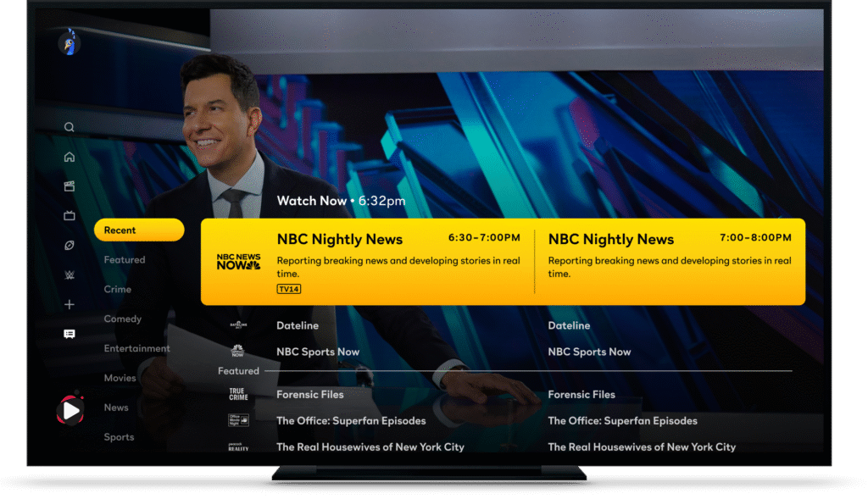
Task: Select the True Crime channel logo
Action: 238,393
